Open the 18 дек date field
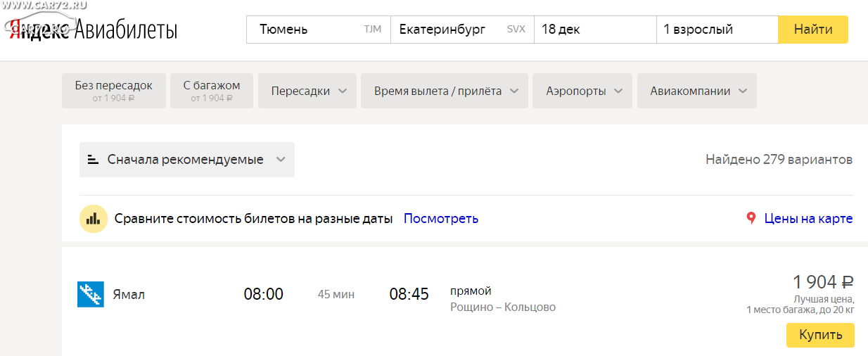 [x=595, y=30]
